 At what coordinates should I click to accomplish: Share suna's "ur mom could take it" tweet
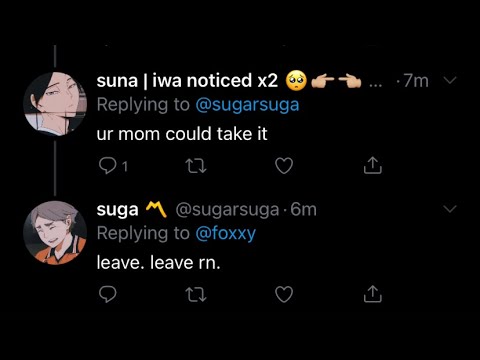(x=373, y=165)
